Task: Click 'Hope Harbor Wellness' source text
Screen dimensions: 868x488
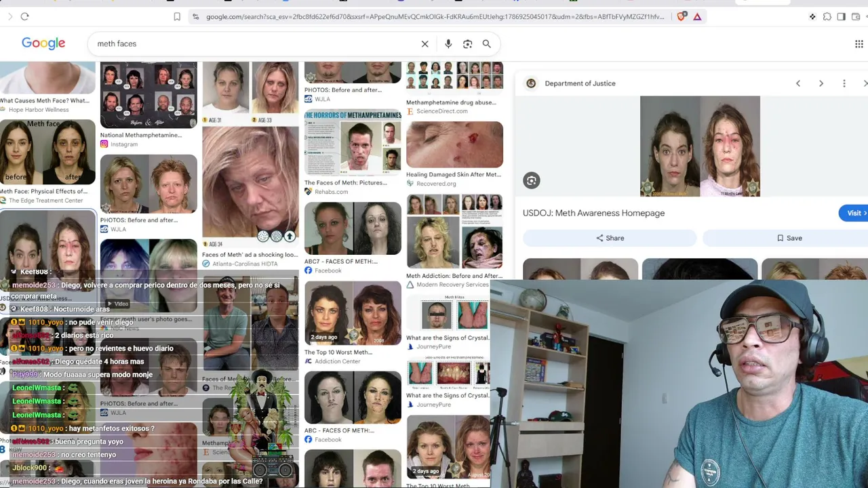Action: coord(39,110)
